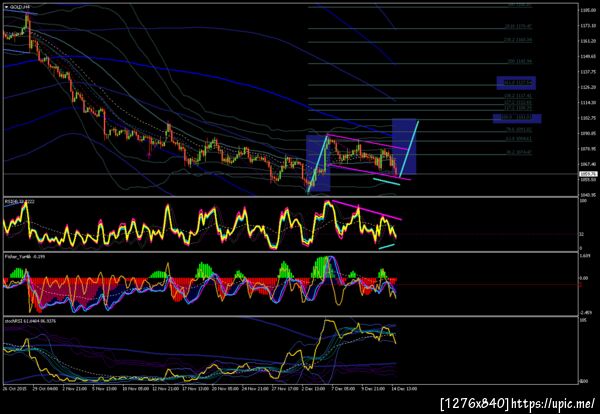Image resolution: width=600 pixels, height=414 pixels.
Task: Click the 26 Oct 2015 date on the time axis
Action: pos(13,388)
